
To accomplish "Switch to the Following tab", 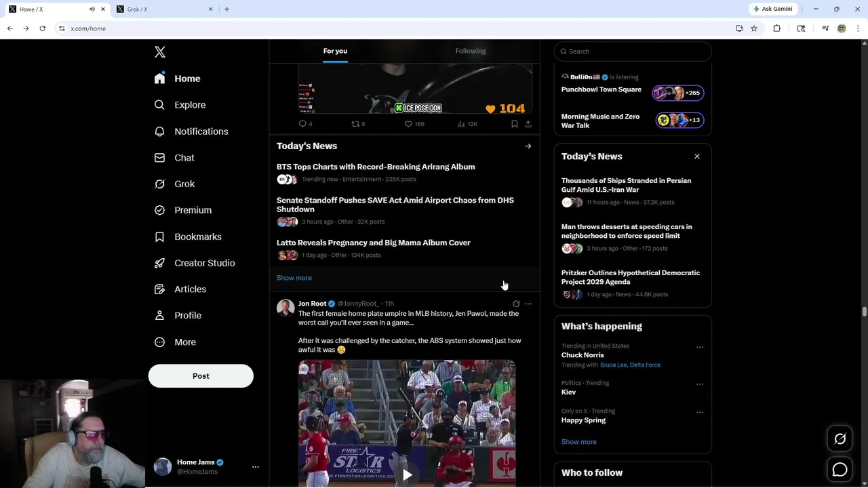I will coord(471,51).
